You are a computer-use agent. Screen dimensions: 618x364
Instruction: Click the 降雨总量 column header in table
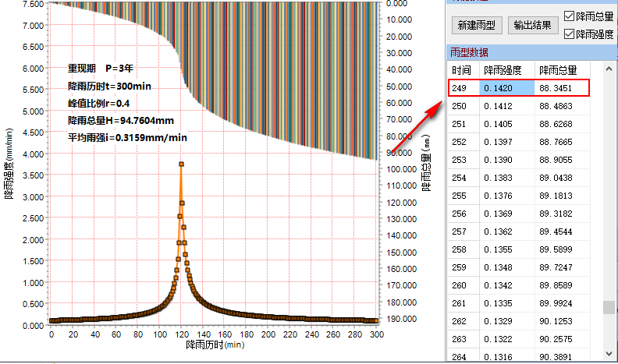[x=558, y=70]
